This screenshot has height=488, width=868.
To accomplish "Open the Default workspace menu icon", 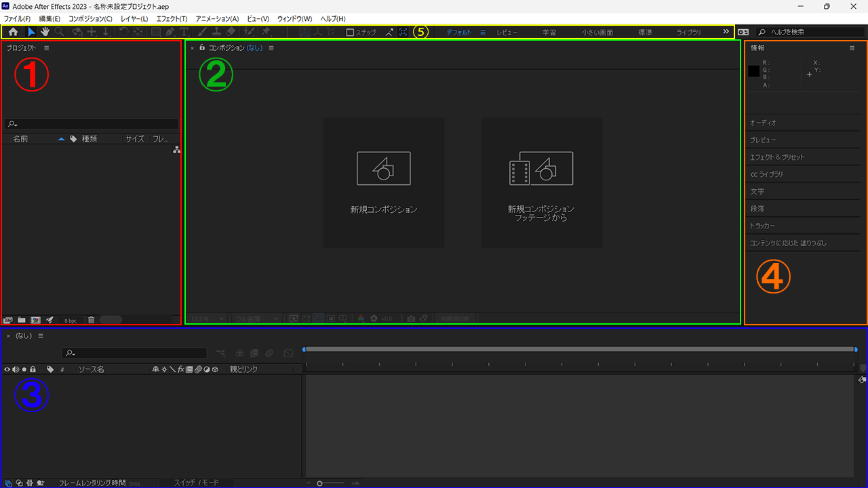I will click(x=483, y=32).
